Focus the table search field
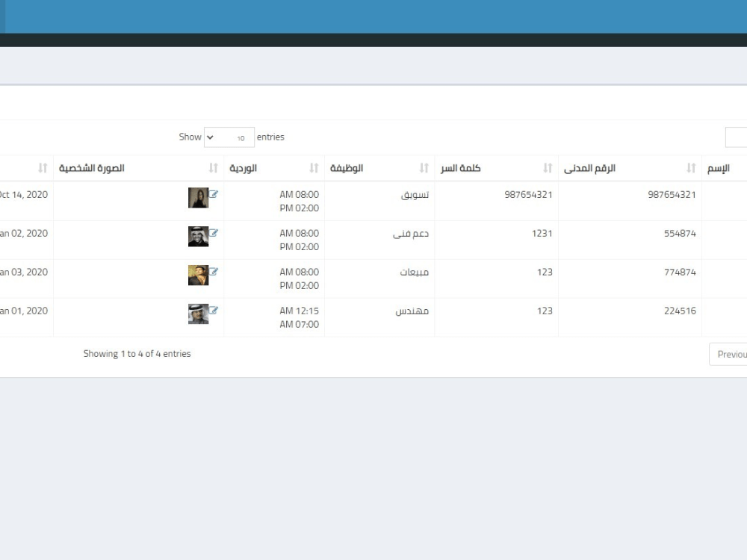Viewport: 747px width, 560px height. point(736,137)
